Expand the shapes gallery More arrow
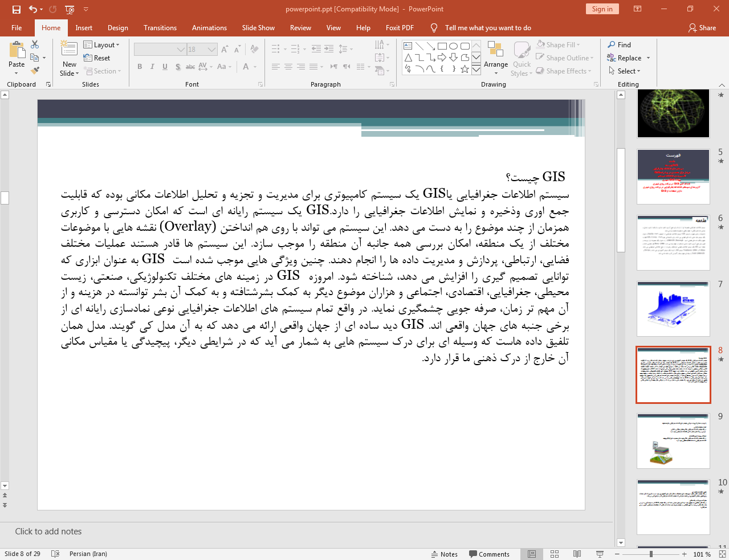This screenshot has width=729, height=560. pos(476,70)
